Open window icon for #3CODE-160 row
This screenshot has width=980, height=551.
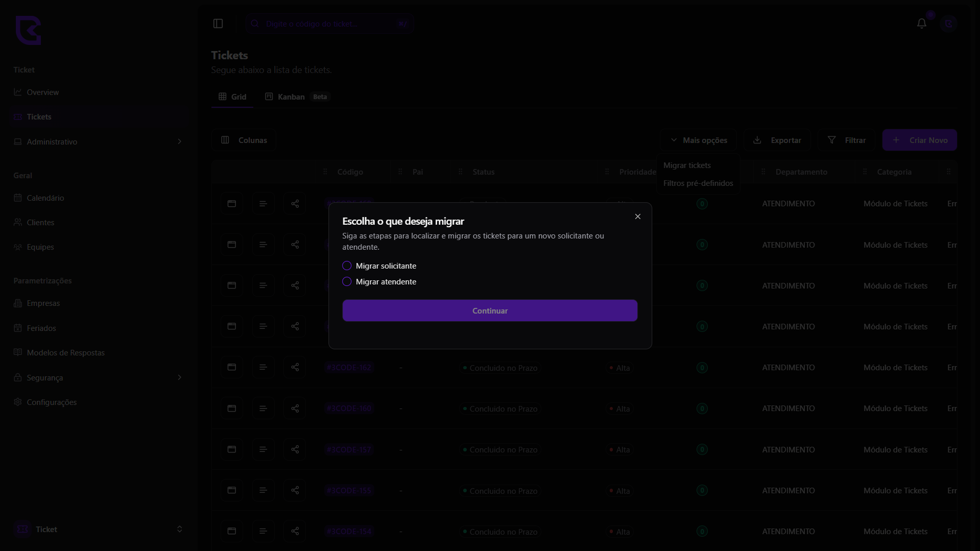pos(232,408)
